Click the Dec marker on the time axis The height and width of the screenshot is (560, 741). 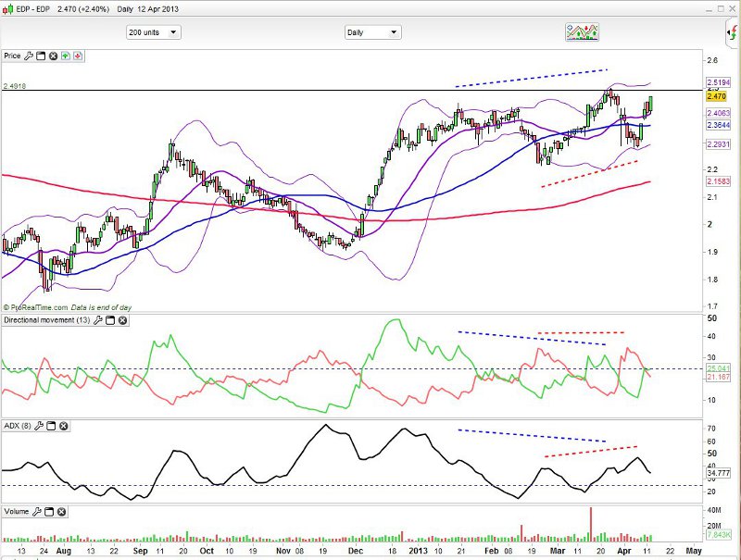[355, 551]
